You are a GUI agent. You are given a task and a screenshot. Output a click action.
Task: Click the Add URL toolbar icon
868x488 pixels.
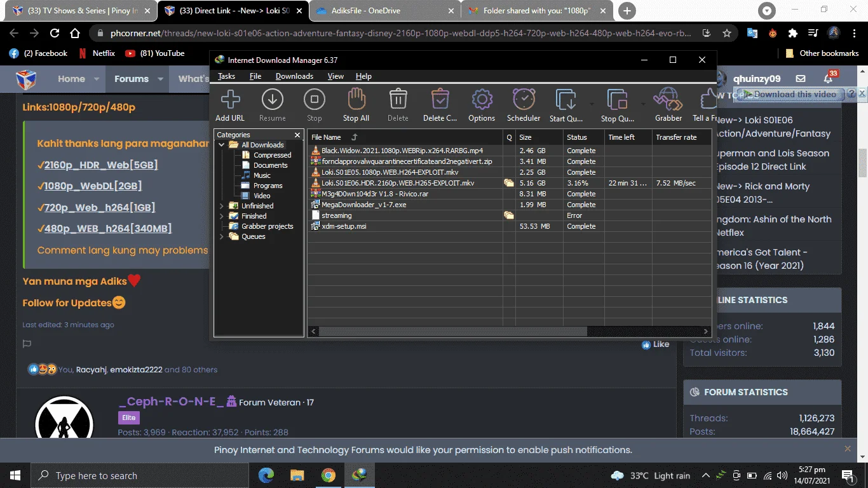[x=230, y=100]
